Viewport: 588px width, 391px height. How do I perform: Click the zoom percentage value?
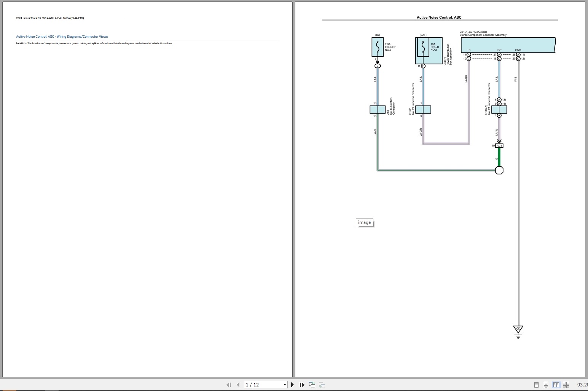(x=582, y=385)
